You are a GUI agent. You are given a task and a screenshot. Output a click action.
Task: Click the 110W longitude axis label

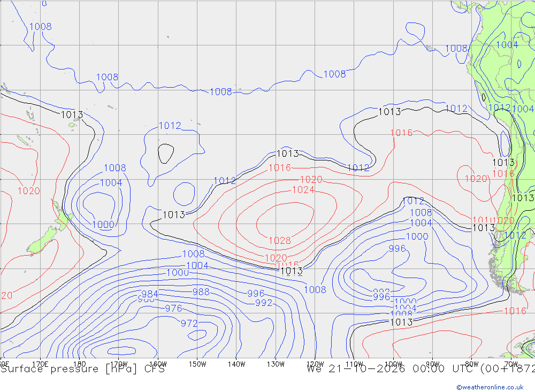coord(354,364)
